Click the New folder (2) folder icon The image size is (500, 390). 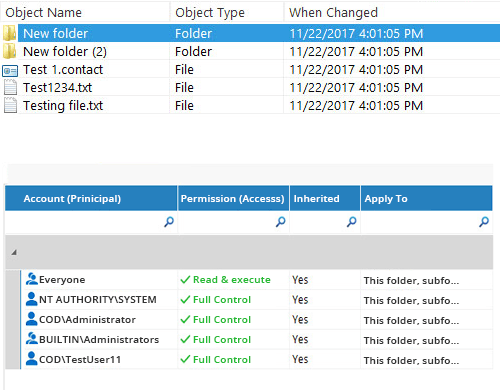pos(9,51)
